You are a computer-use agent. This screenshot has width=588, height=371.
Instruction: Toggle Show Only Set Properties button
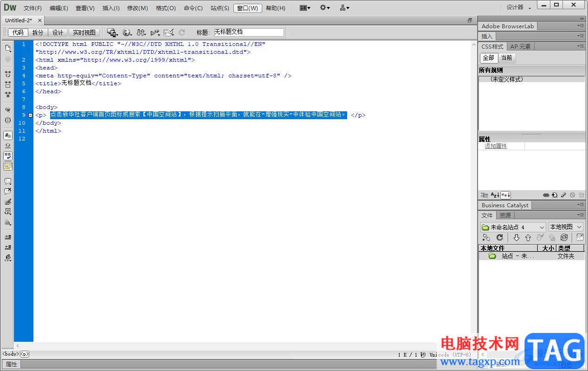(x=505, y=195)
